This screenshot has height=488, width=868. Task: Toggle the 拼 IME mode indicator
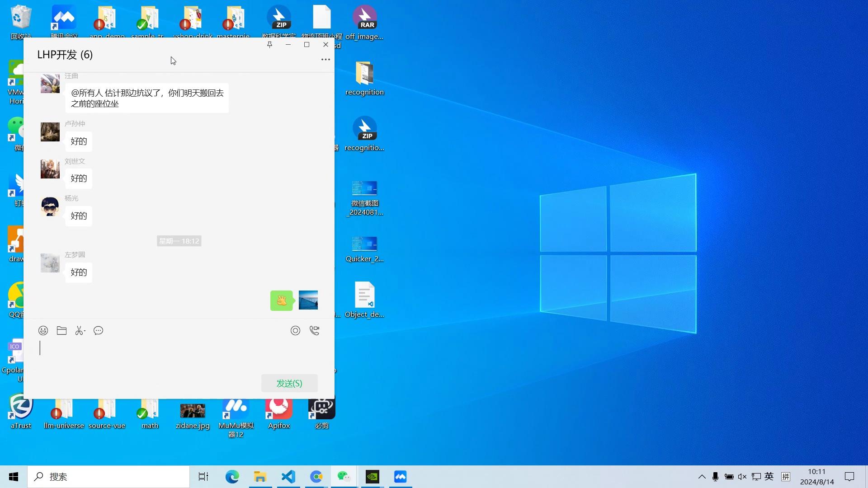pos(786,477)
